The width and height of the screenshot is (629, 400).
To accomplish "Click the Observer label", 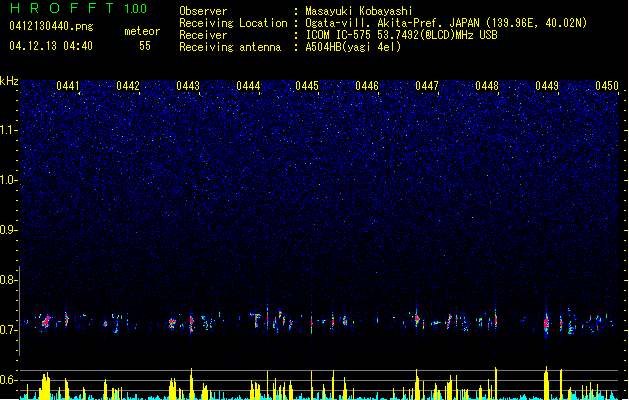I will (203, 11).
